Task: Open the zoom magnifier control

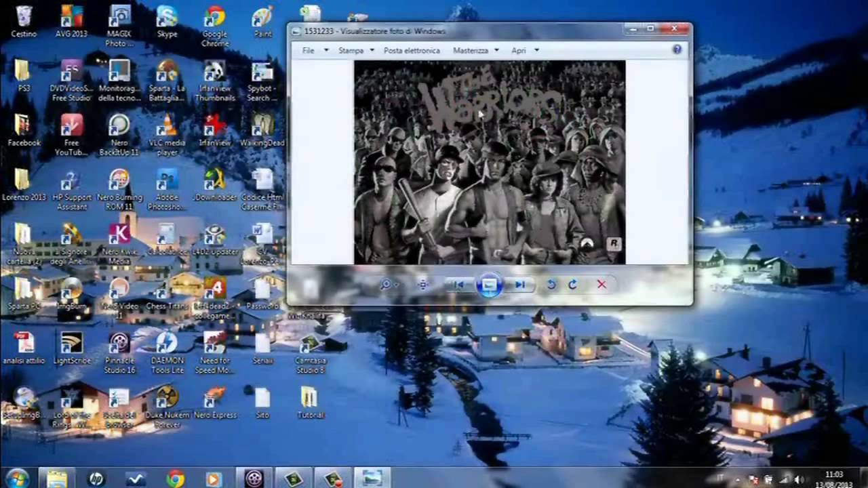Action: coord(388,285)
